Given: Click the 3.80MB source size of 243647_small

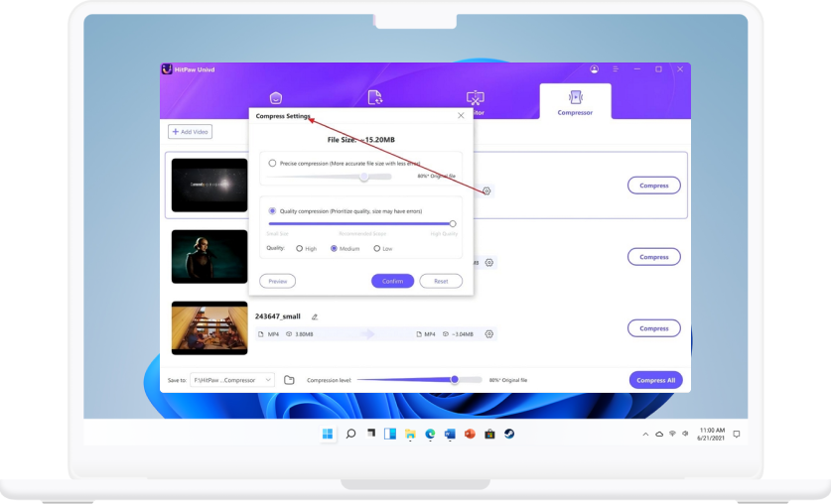Looking at the screenshot, I should click(x=304, y=334).
